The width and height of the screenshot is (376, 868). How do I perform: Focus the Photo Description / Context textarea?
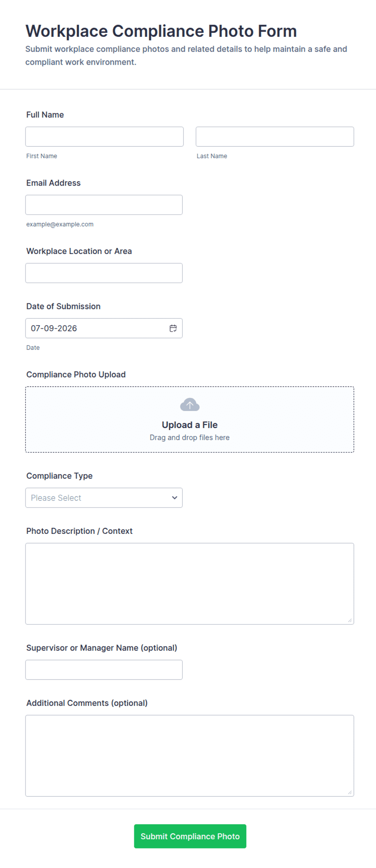tap(190, 584)
